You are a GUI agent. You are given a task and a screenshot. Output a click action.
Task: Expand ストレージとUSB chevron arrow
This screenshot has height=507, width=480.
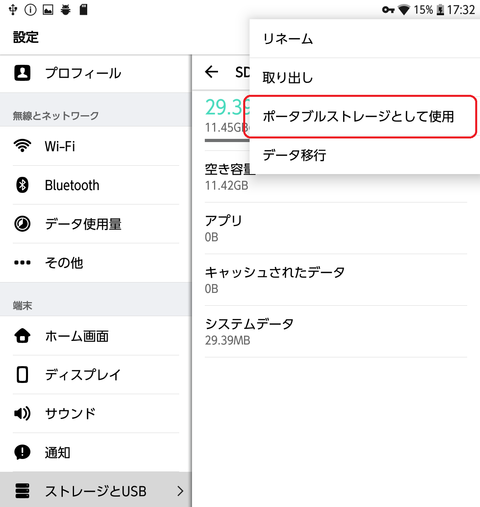[x=180, y=491]
